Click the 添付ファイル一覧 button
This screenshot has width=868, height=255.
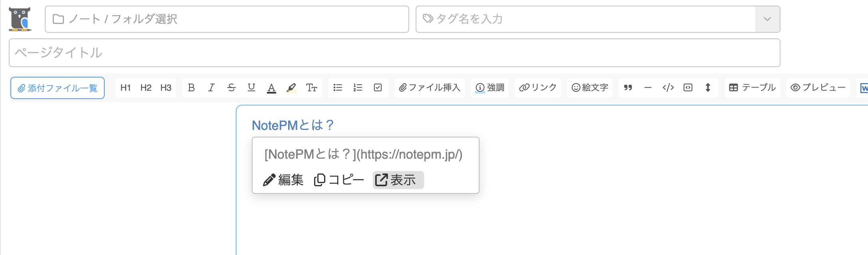click(x=58, y=88)
